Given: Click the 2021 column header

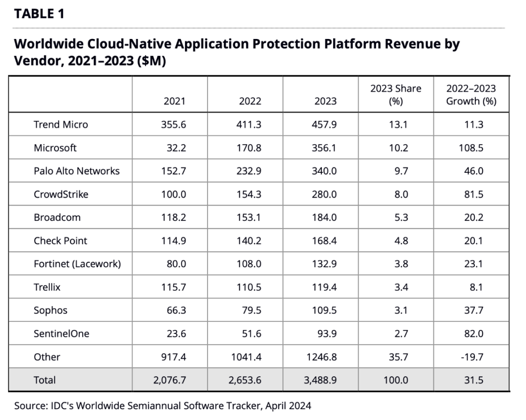Looking at the screenshot, I should [174, 101].
